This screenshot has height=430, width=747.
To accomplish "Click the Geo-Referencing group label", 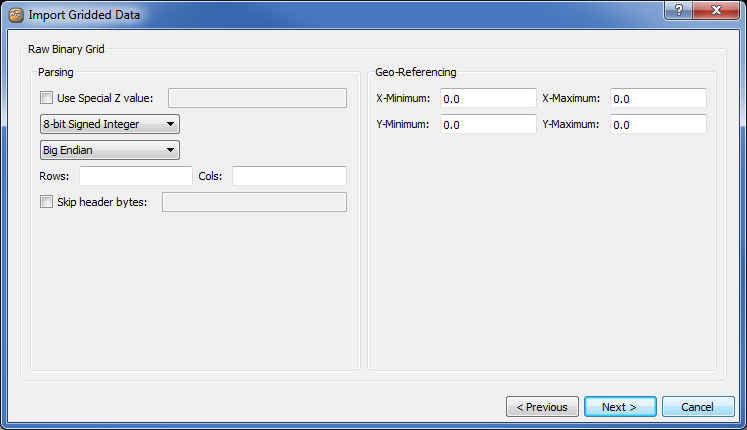I will point(415,72).
